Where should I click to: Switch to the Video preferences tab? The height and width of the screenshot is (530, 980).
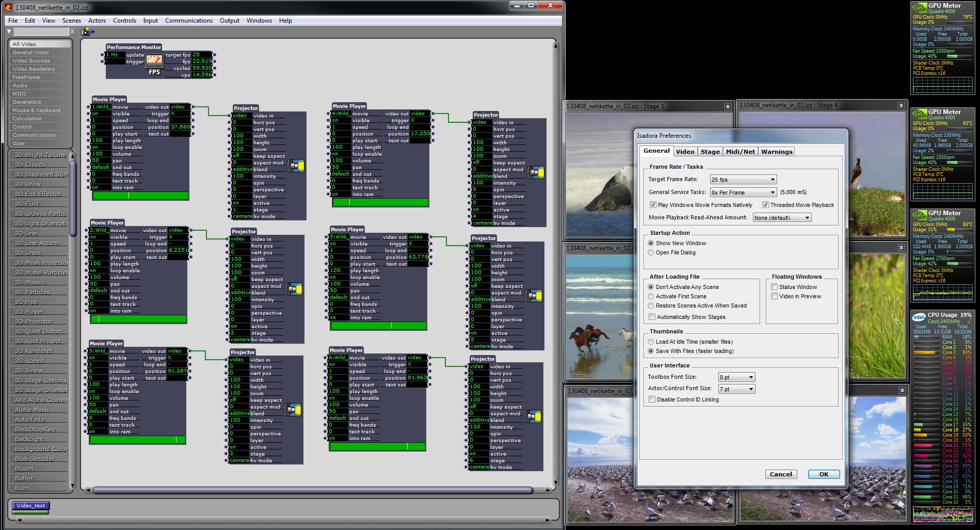click(685, 152)
